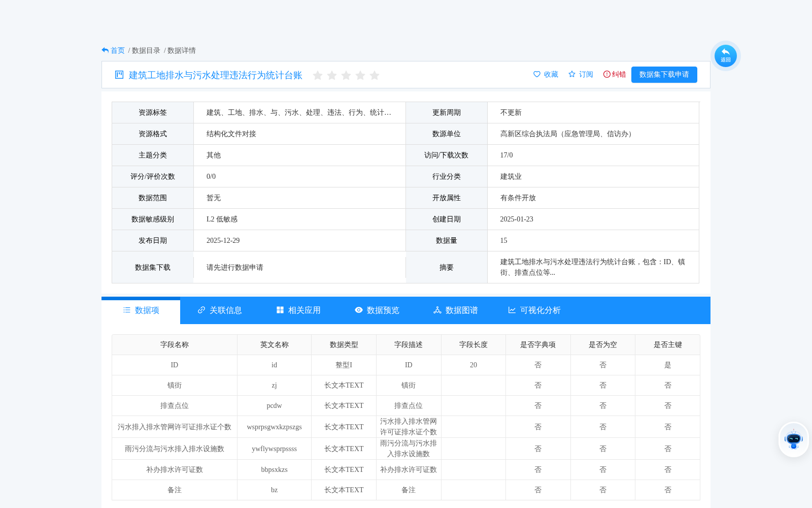Open the 数据项 tab
Screen dimensions: 812x508
point(141,310)
